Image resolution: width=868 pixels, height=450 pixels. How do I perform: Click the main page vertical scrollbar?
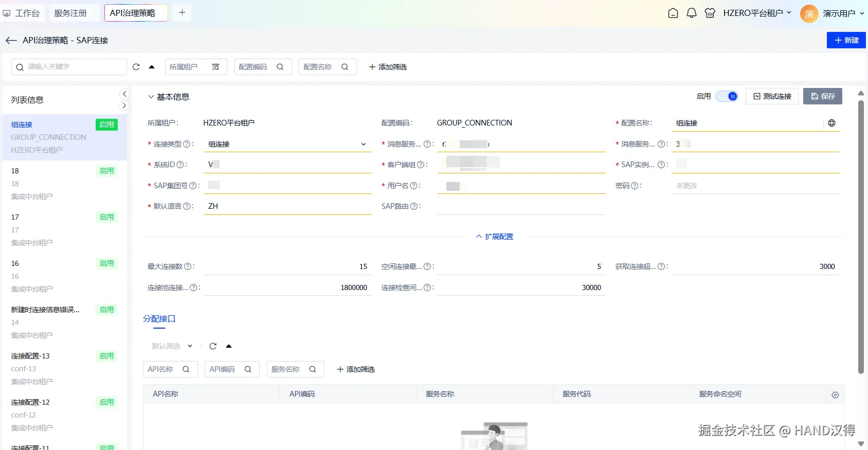pos(861,237)
